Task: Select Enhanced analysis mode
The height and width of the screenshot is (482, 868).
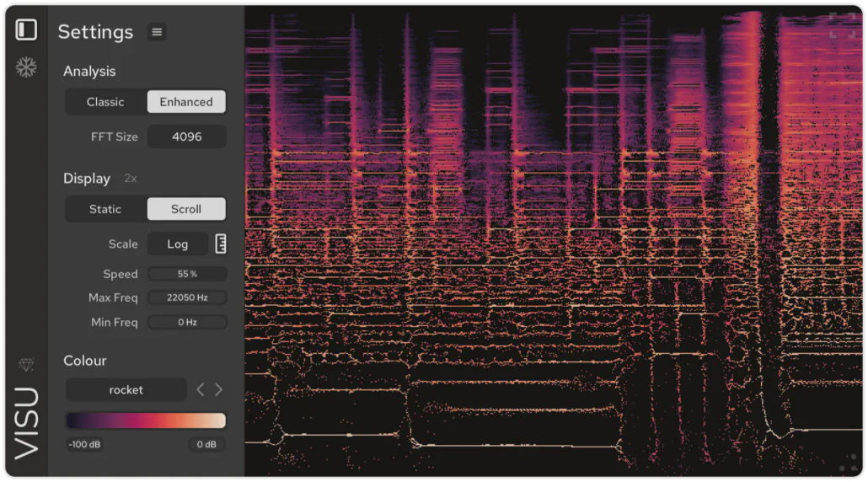Action: click(186, 102)
